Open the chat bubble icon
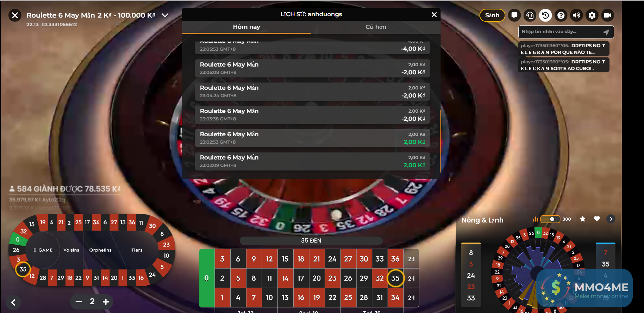644x313 pixels. pos(514,15)
